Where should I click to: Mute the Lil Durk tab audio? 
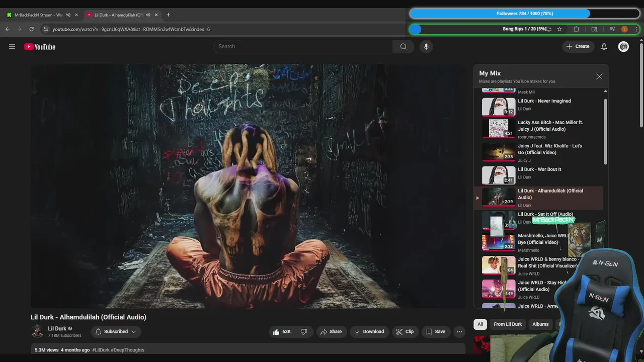click(147, 15)
